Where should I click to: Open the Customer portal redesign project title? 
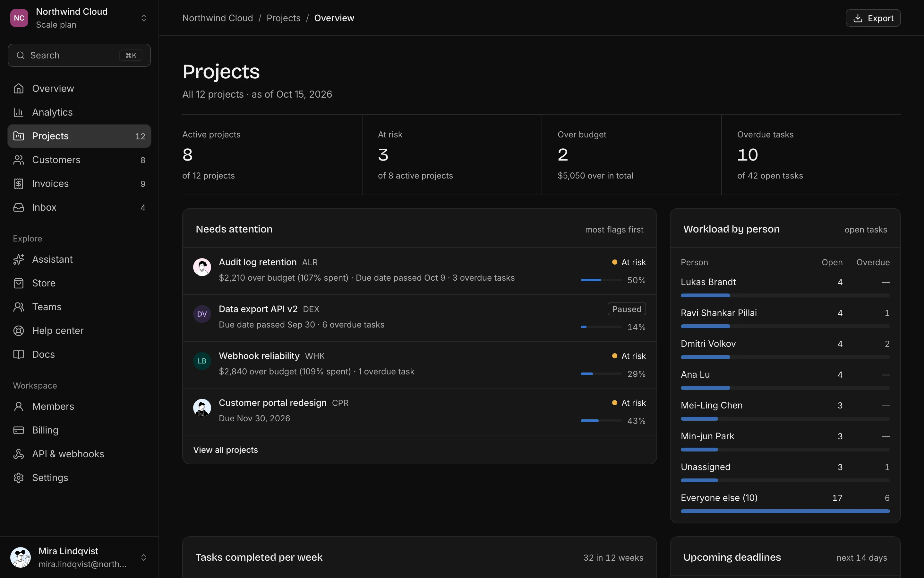tap(273, 403)
